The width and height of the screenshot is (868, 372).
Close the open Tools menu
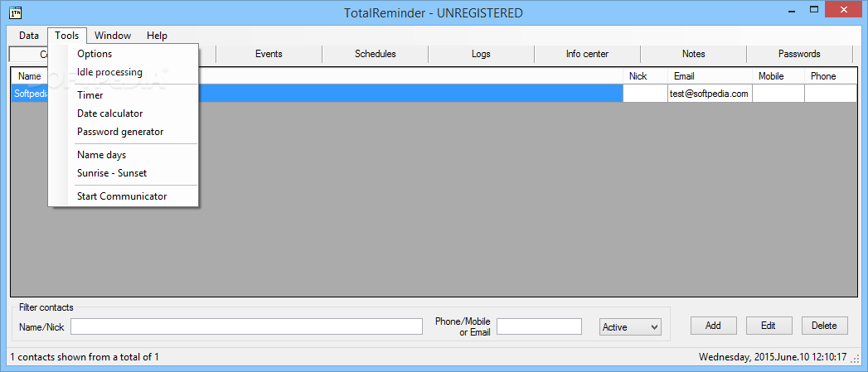(x=67, y=36)
